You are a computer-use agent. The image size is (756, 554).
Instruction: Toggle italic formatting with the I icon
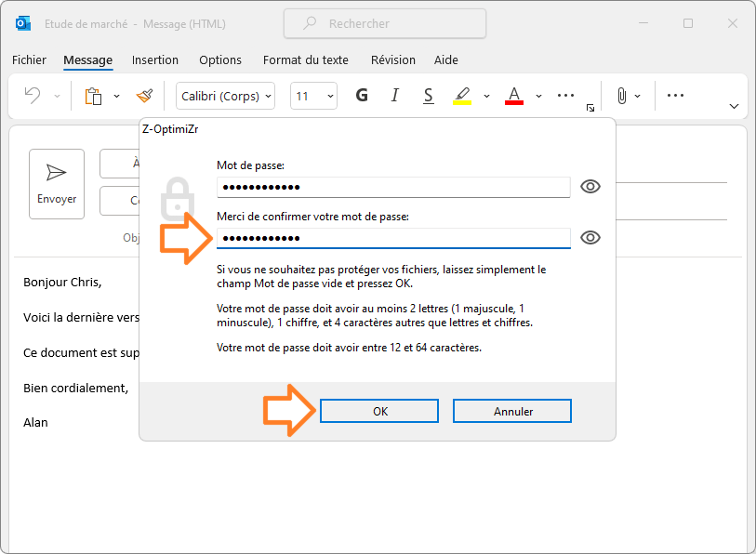pos(394,96)
